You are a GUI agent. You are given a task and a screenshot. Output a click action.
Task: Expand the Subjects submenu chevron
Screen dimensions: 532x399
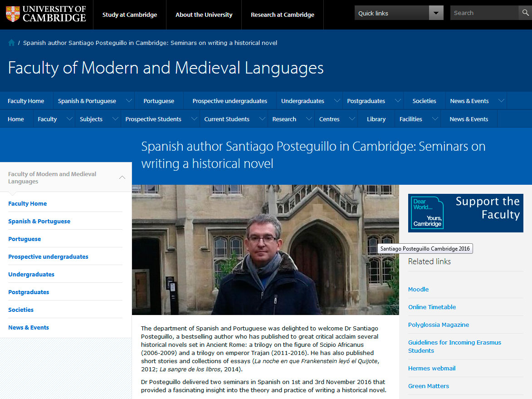[115, 119]
